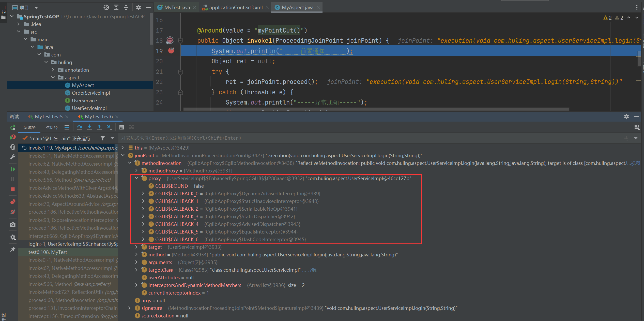This screenshot has height=321, width=644.
Task: Click the Step Out debugger icon
Action: pos(99,127)
